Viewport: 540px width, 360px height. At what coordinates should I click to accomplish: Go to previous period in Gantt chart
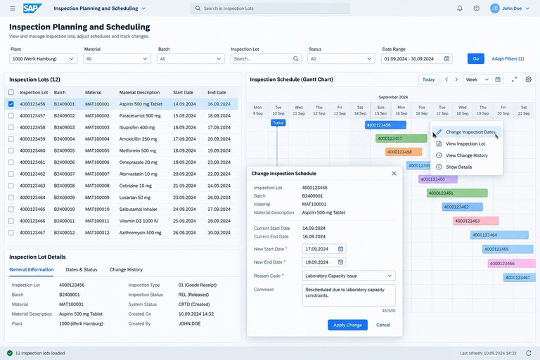[x=446, y=80]
